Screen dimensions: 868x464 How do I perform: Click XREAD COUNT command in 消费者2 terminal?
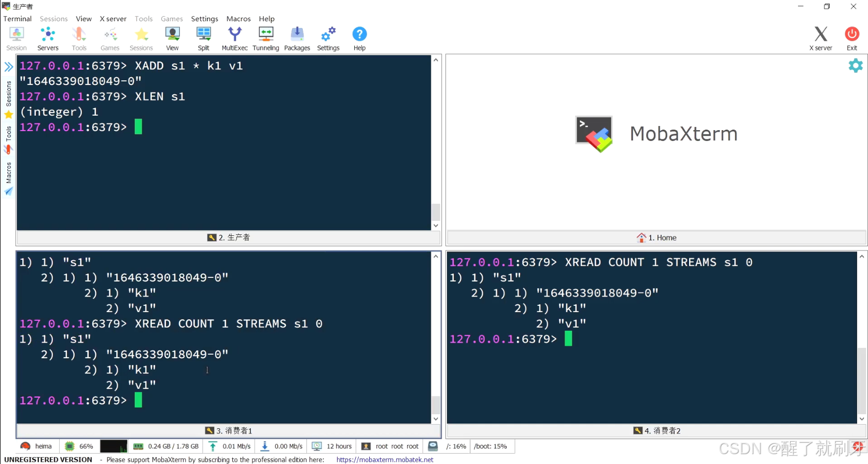pos(659,262)
